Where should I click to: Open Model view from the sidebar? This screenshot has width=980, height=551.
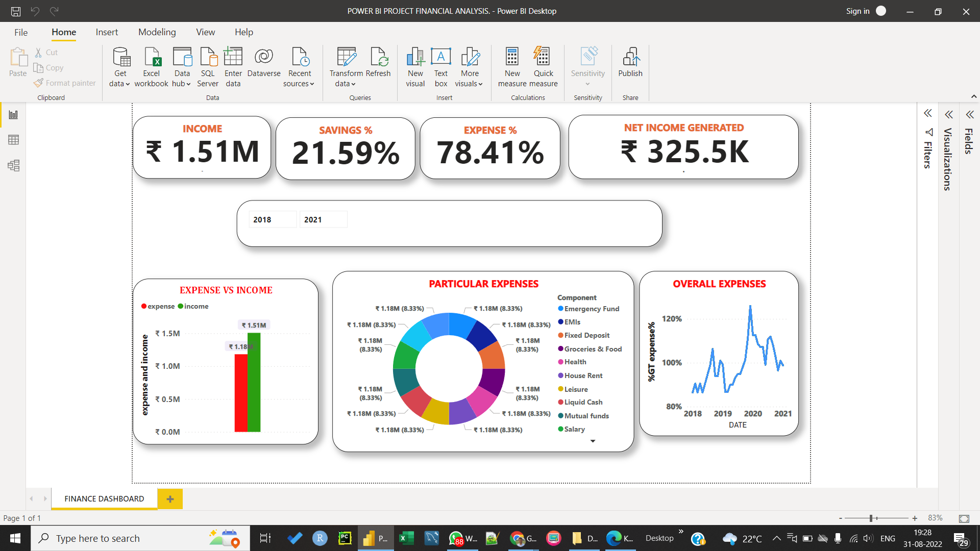[x=13, y=165]
